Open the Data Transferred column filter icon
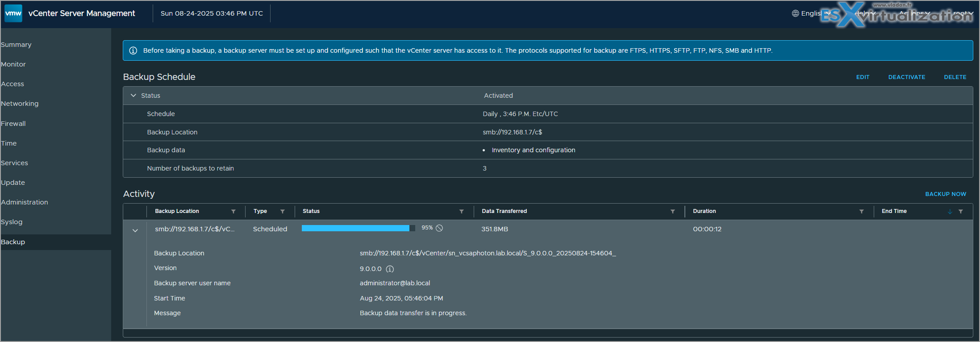The image size is (980, 342). pyautogui.click(x=672, y=212)
